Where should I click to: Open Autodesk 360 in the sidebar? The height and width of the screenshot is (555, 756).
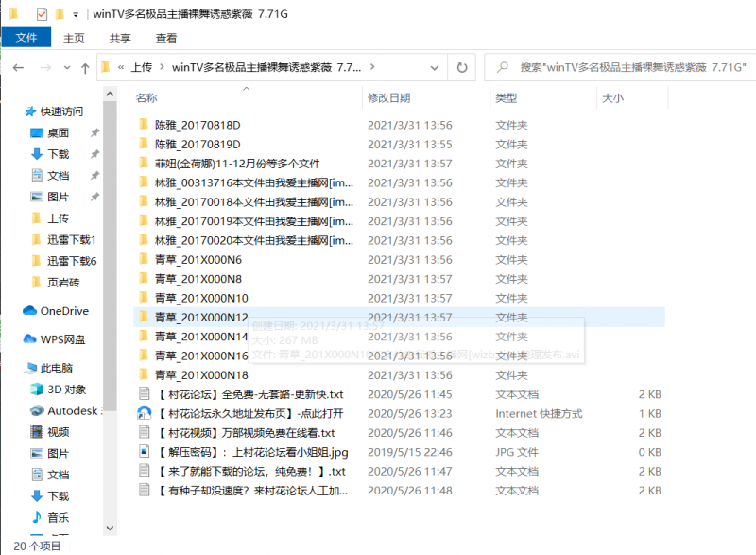pos(74,410)
